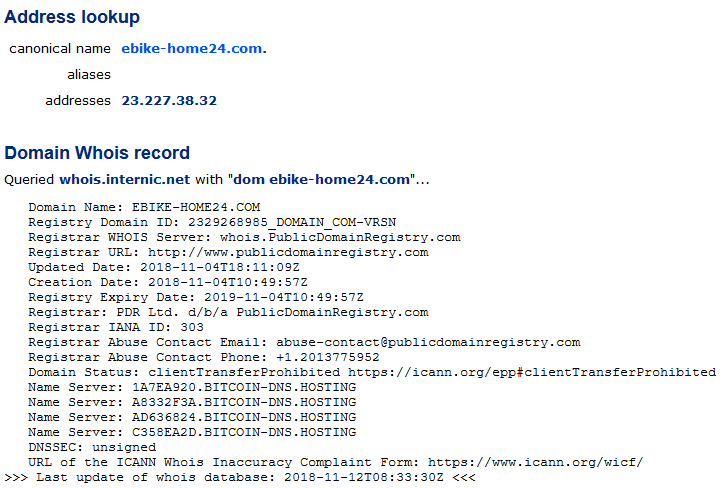
Task: Click the 1A7EA920.BITCOIN-DNS.HOSTING name server
Action: click(244, 387)
